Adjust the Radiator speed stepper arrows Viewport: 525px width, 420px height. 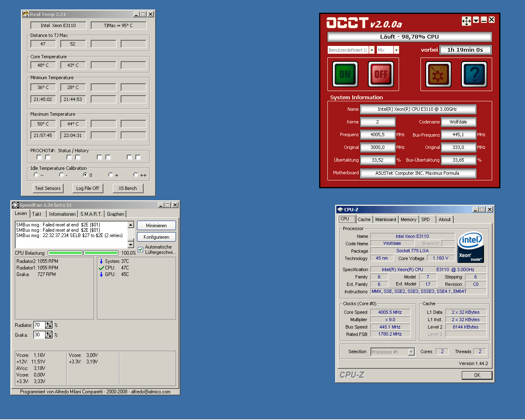click(x=49, y=325)
